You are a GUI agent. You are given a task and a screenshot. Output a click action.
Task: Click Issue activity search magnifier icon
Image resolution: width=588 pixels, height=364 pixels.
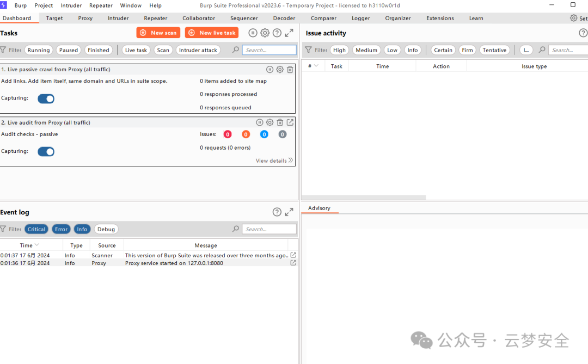(542, 50)
